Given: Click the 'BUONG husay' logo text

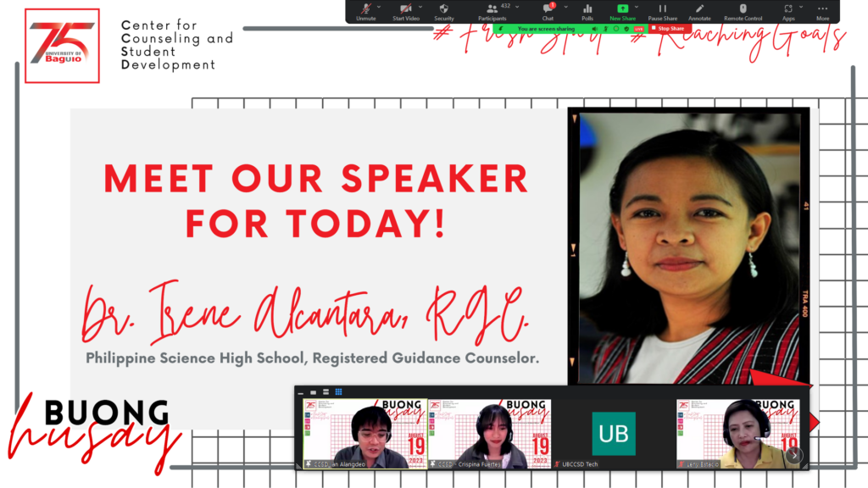Looking at the screenshot, I should [95, 434].
